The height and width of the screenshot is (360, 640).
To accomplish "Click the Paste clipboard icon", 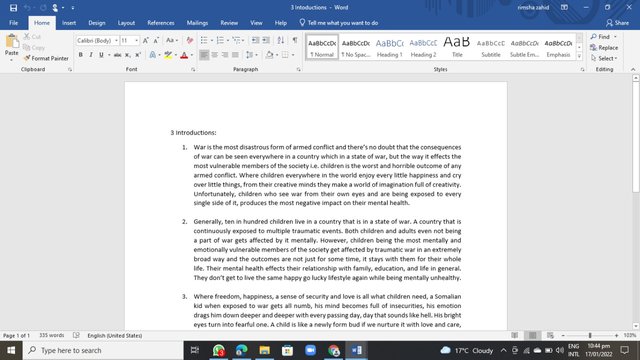I will [11, 42].
